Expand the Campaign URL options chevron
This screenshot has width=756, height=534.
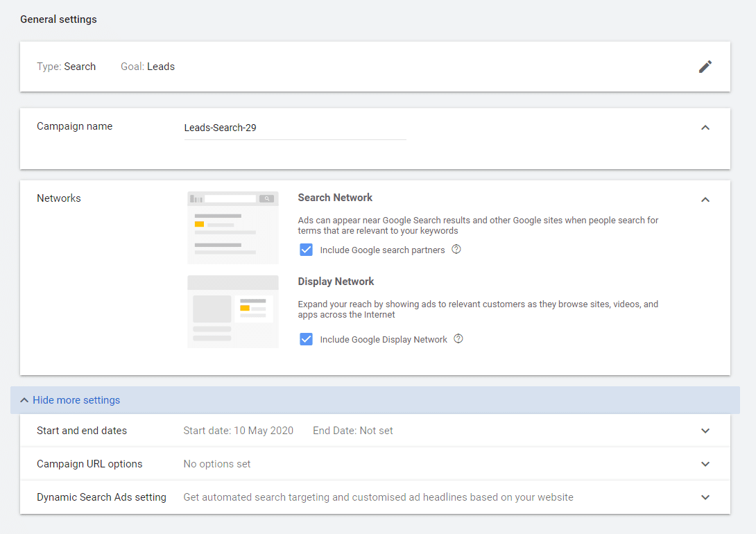pyautogui.click(x=705, y=464)
